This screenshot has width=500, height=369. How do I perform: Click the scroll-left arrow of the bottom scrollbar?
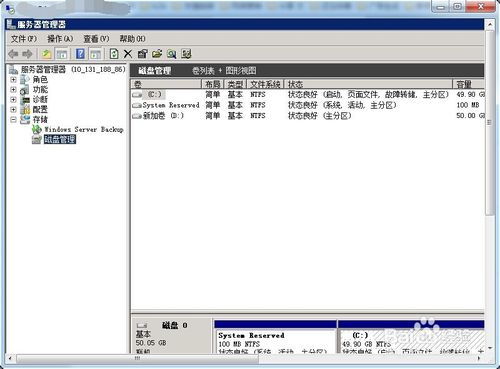(x=10, y=358)
